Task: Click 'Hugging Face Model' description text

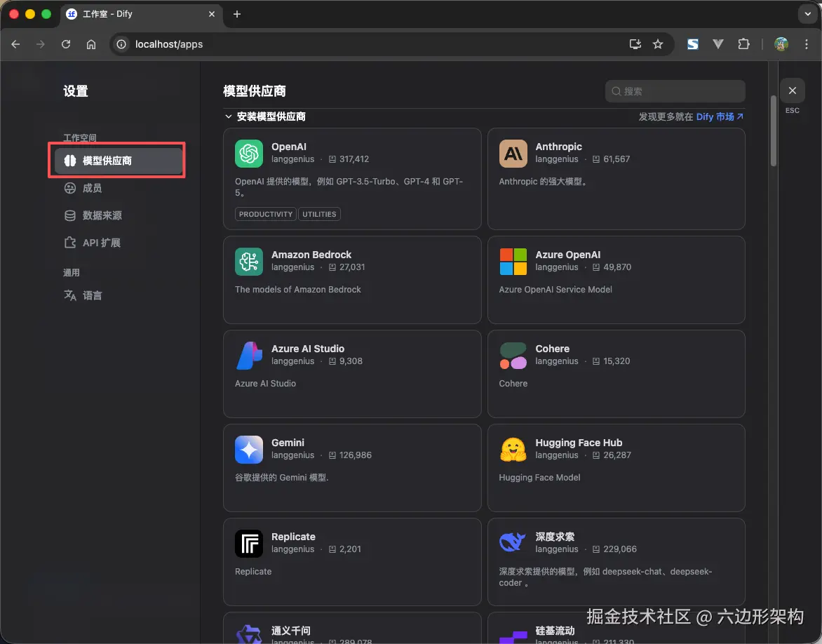Action: click(539, 478)
